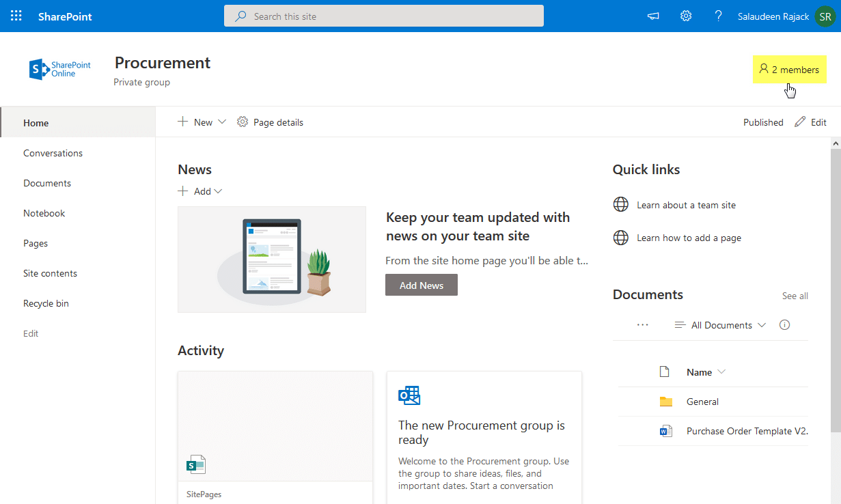Click the Procurement group icon in Activity
Screen dimensions: 841x504
pyautogui.click(x=409, y=395)
